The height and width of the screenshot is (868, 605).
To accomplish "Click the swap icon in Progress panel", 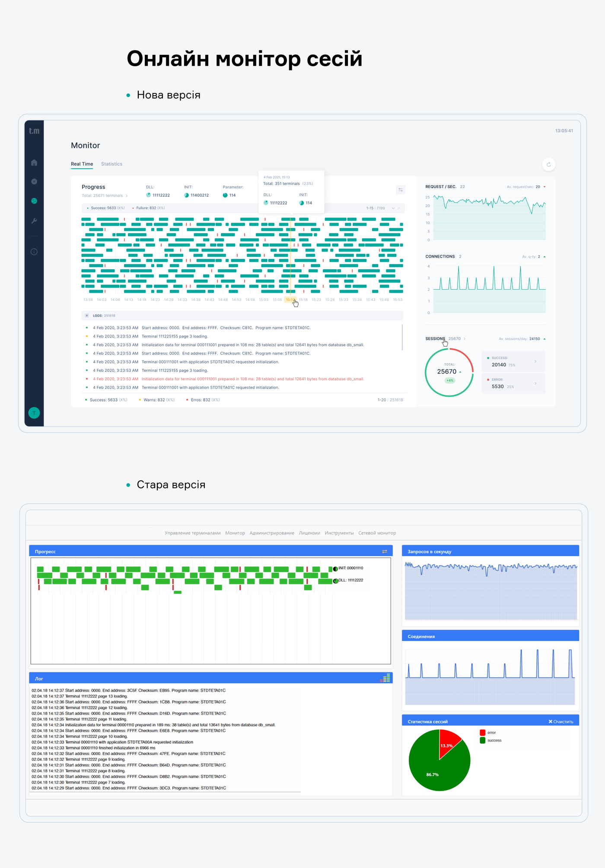I will pos(401,190).
